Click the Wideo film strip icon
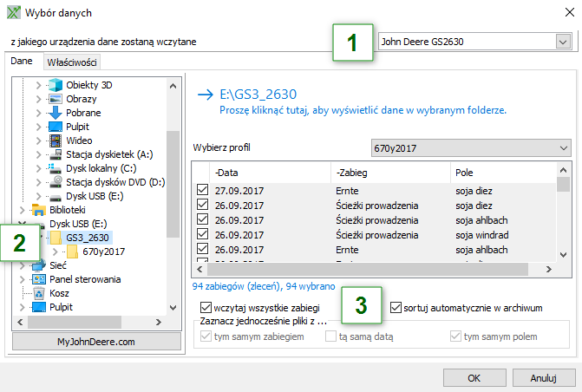Image resolution: width=582 pixels, height=392 pixels. tap(56, 140)
